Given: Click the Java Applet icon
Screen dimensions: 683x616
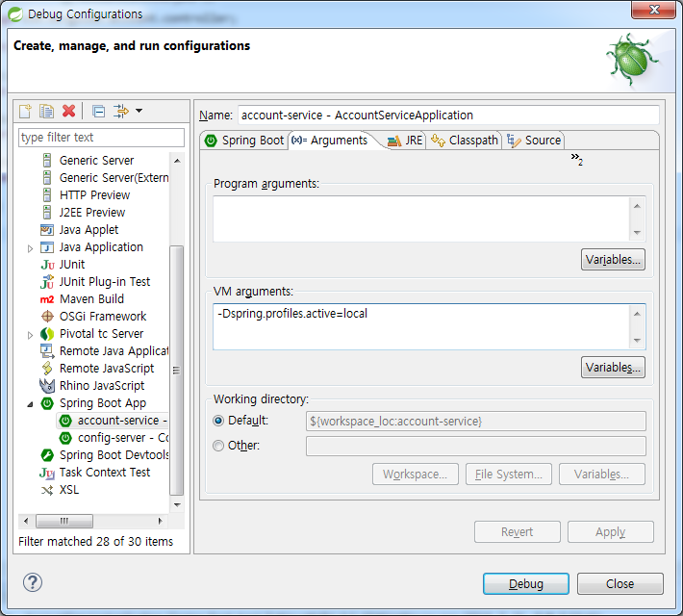Looking at the screenshot, I should (x=47, y=230).
